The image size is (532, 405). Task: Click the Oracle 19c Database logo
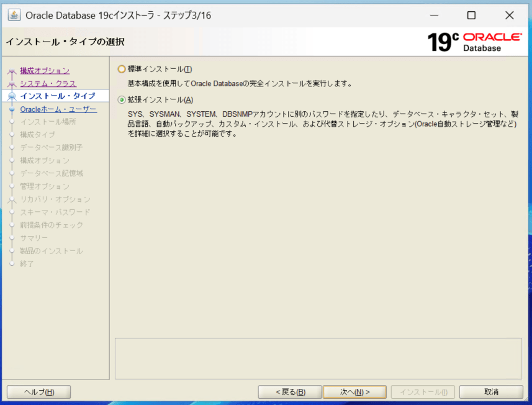(x=474, y=42)
